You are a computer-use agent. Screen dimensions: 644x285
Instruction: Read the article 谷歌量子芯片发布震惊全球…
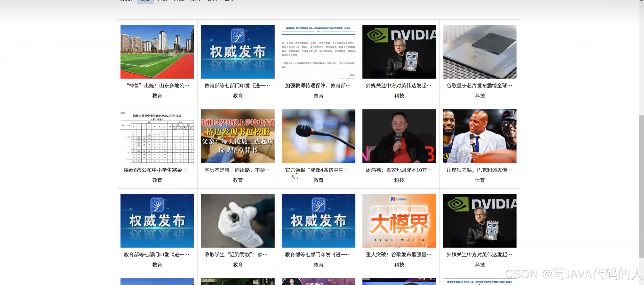pyautogui.click(x=479, y=86)
